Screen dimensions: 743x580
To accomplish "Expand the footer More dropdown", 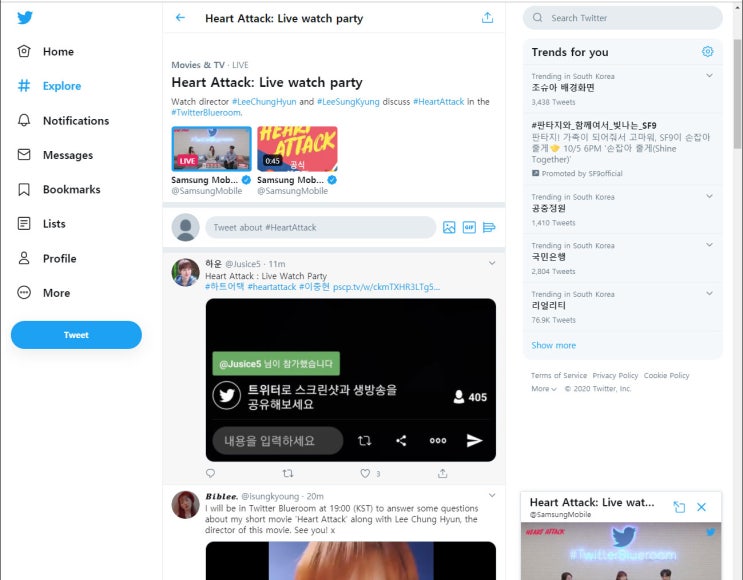I will coord(544,389).
